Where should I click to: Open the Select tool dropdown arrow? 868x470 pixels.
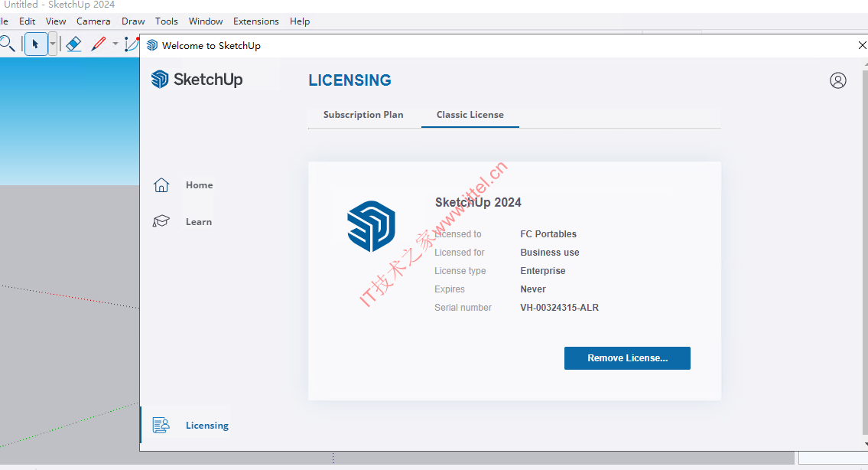click(53, 44)
